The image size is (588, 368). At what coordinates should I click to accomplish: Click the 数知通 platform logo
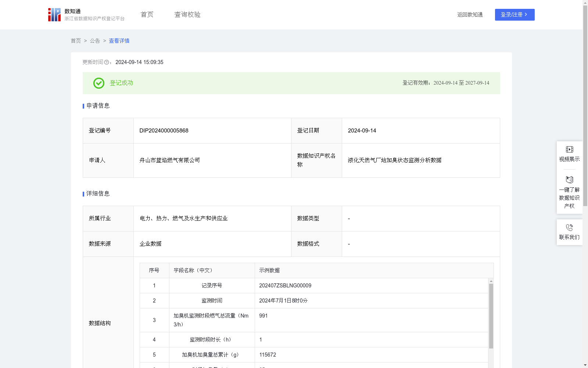coord(86,15)
